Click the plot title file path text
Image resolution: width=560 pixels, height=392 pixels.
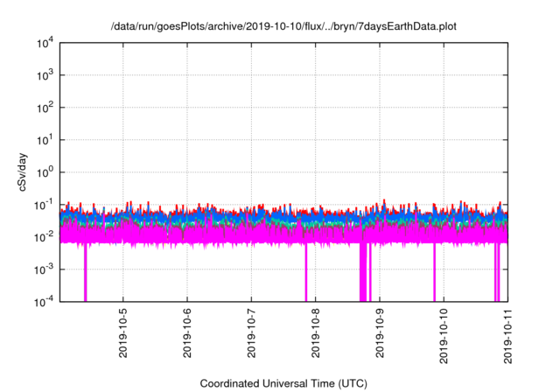(283, 26)
